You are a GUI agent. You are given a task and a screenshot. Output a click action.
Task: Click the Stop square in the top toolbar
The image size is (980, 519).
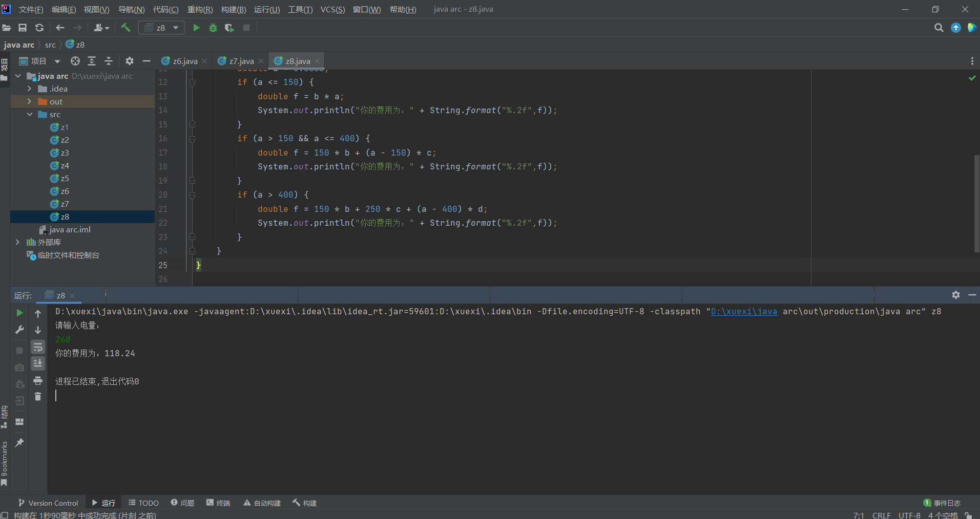(x=246, y=28)
